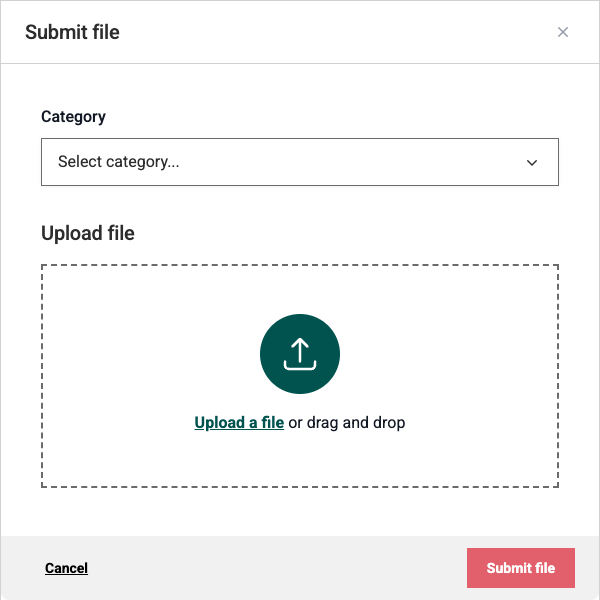Click the gray footer bar between buttons
This screenshot has height=600, width=600.
tap(276, 568)
